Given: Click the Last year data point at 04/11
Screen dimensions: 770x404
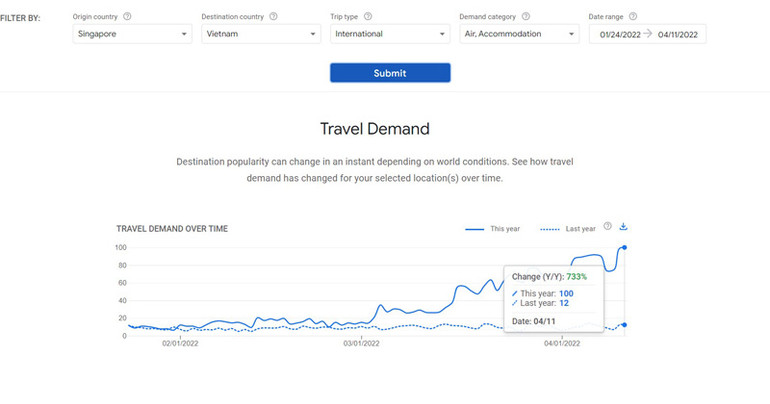Looking at the screenshot, I should coord(625,324).
